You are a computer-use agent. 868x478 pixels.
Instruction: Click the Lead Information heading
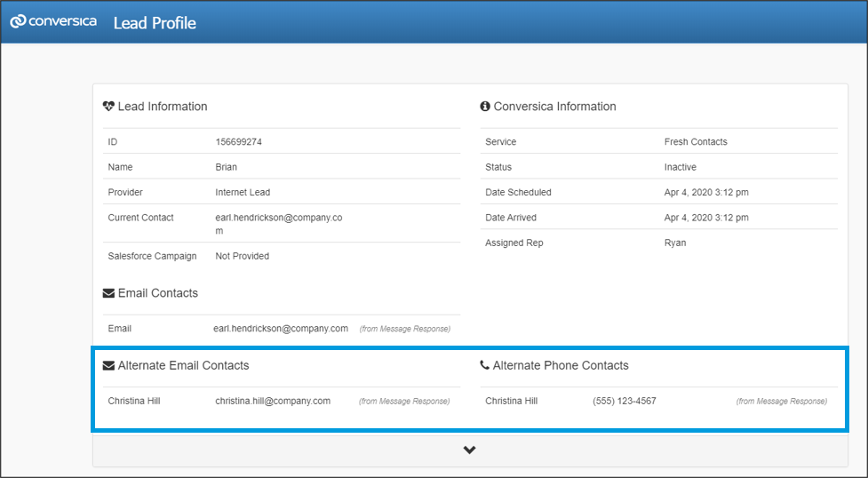(163, 107)
